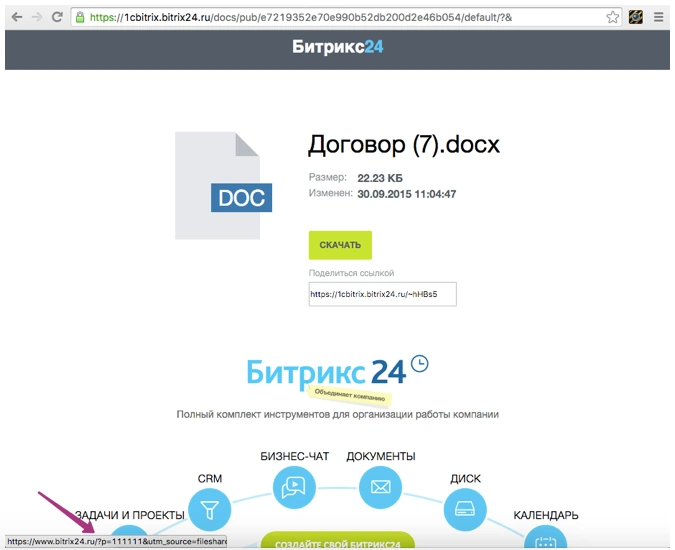Select the share link field

[382, 294]
